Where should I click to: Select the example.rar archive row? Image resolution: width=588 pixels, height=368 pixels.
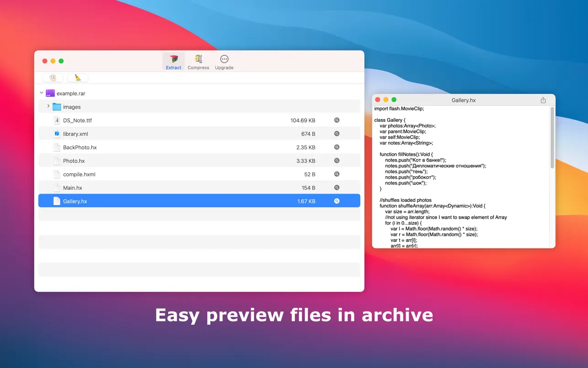click(x=71, y=93)
